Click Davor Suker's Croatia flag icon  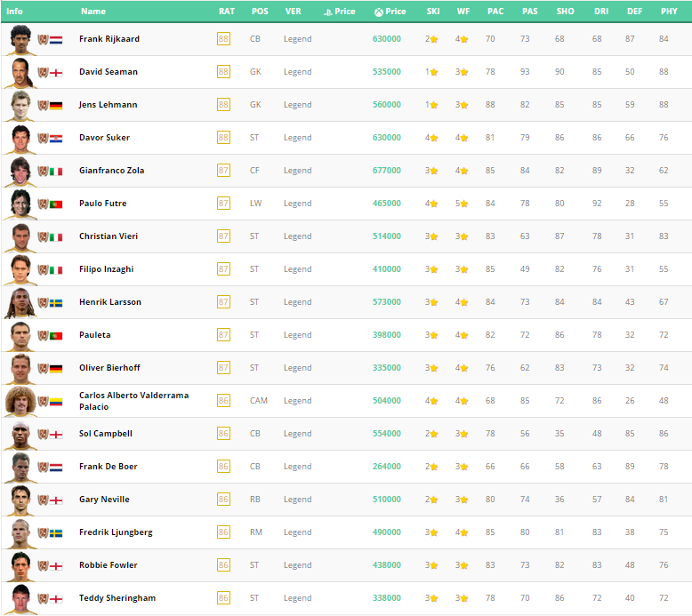[x=56, y=139]
